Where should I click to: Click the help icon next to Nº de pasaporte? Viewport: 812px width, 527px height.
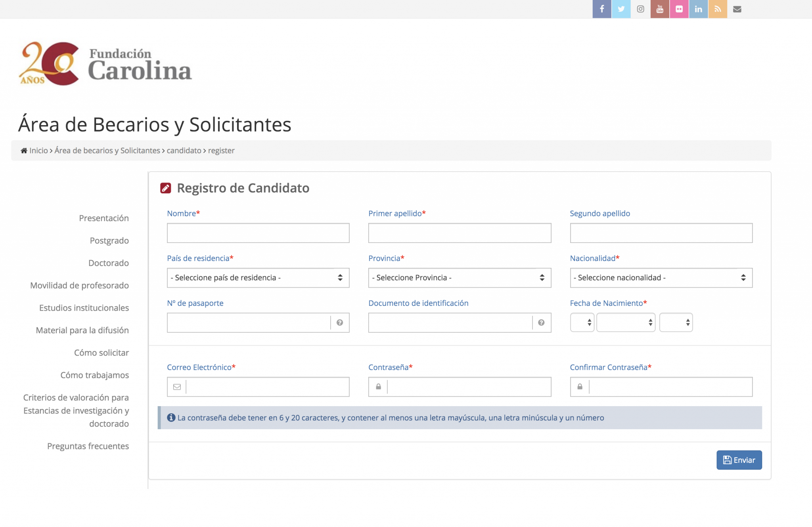[340, 323]
